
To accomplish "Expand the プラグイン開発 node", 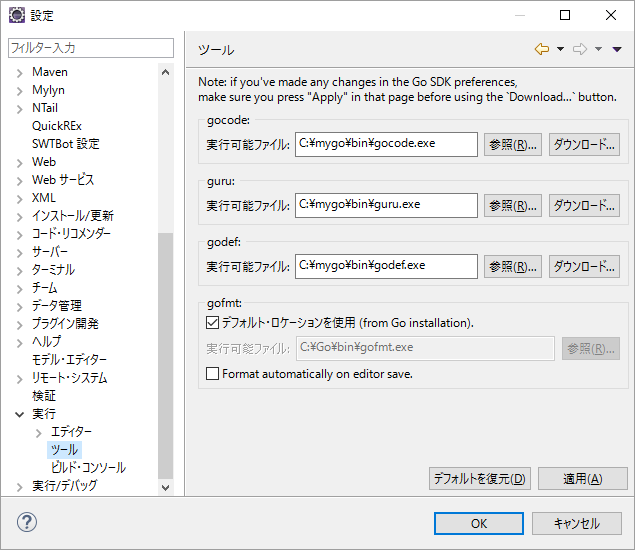I will 19,325.
